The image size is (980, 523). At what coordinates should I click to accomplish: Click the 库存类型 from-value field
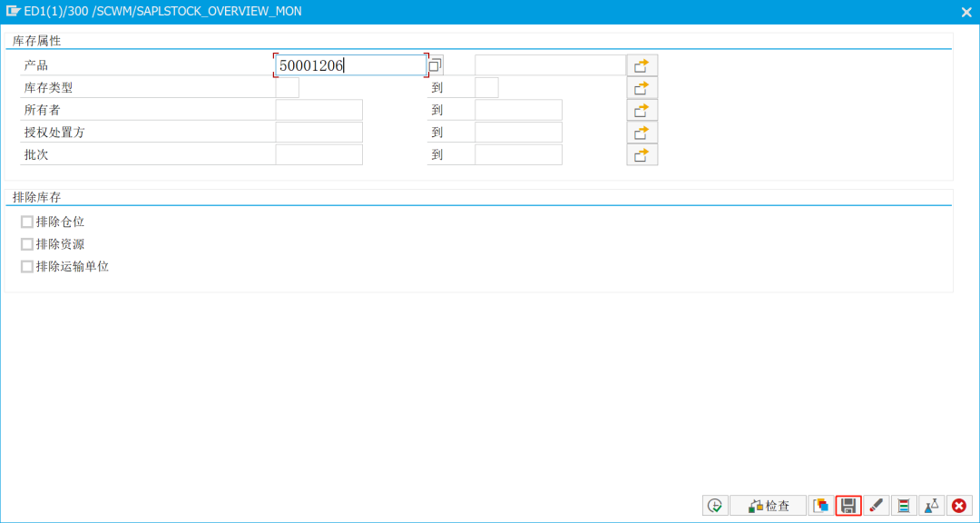click(x=288, y=87)
